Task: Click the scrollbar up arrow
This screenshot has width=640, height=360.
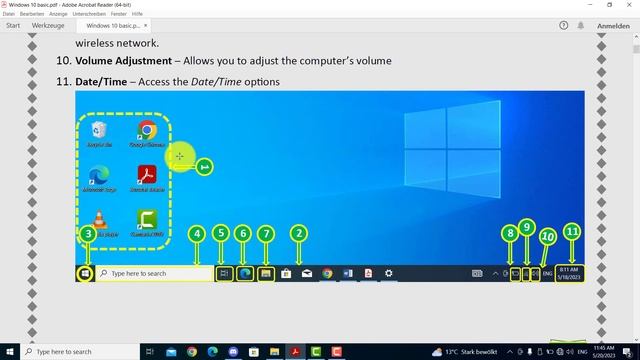Action: [636, 37]
